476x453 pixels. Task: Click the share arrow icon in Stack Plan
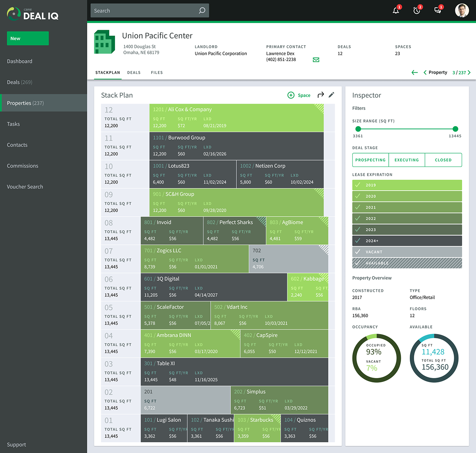pyautogui.click(x=321, y=95)
